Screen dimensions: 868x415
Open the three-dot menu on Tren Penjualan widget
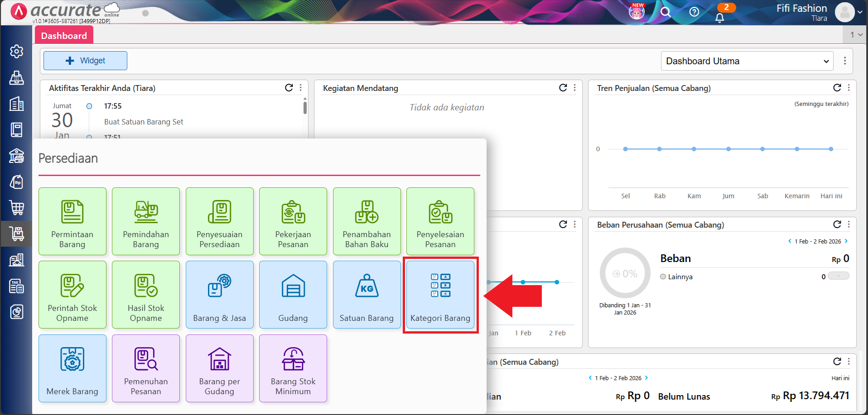(849, 88)
